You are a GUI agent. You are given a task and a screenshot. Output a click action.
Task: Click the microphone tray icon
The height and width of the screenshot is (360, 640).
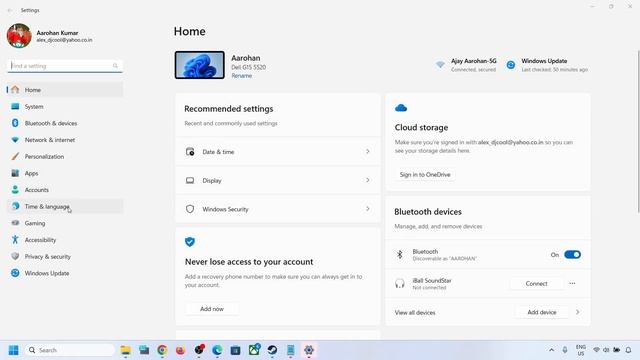pyautogui.click(x=565, y=350)
